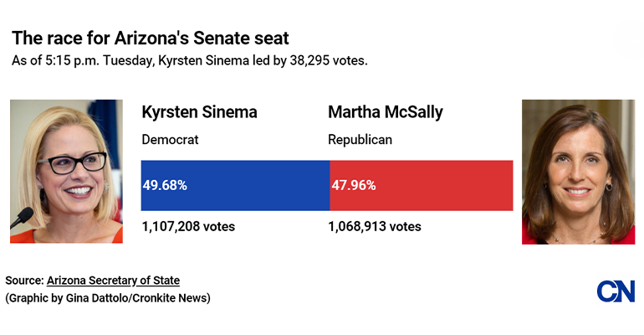This screenshot has height=335, width=644.
Task: Click the Kyrsten Sinema name heading
Action: pyautogui.click(x=199, y=113)
